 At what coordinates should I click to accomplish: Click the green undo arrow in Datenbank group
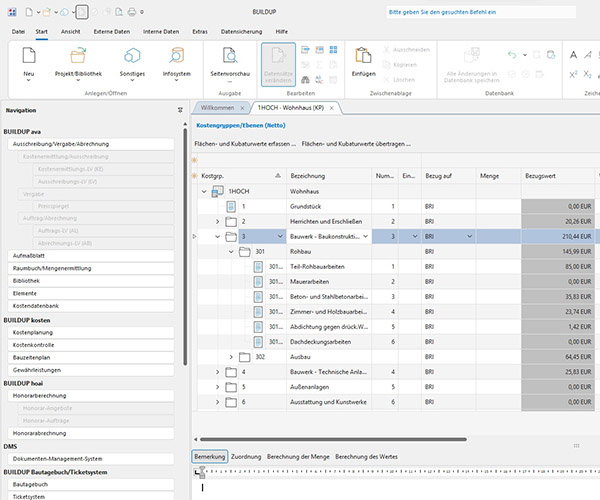click(512, 55)
